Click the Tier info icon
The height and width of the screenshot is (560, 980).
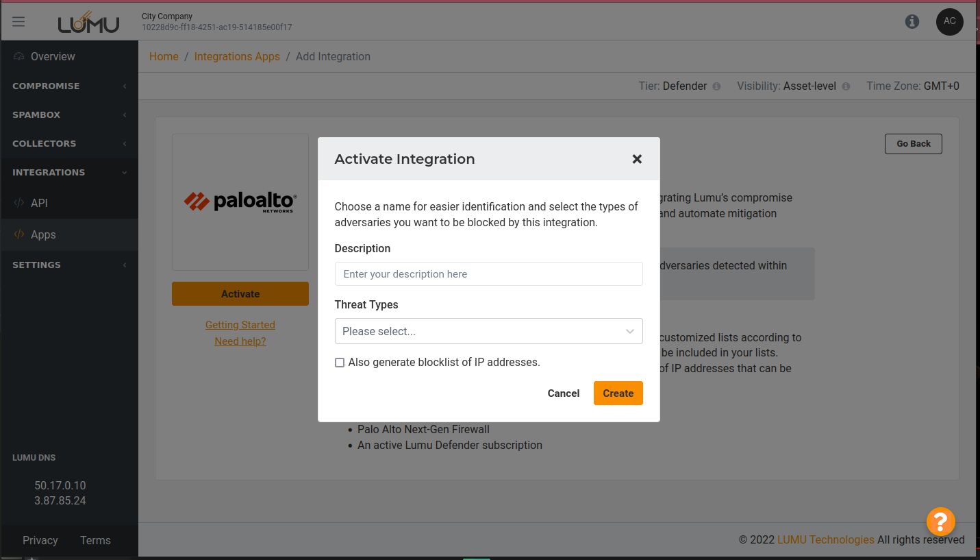click(x=716, y=86)
